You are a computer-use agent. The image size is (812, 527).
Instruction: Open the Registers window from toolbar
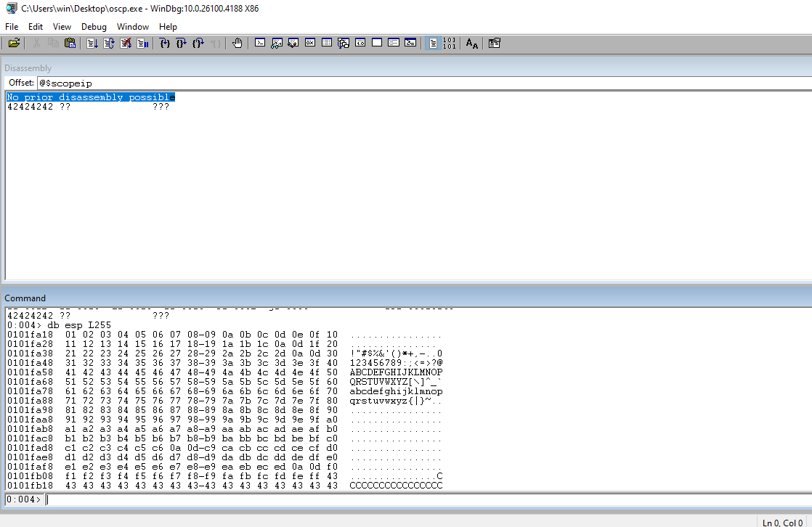click(310, 44)
